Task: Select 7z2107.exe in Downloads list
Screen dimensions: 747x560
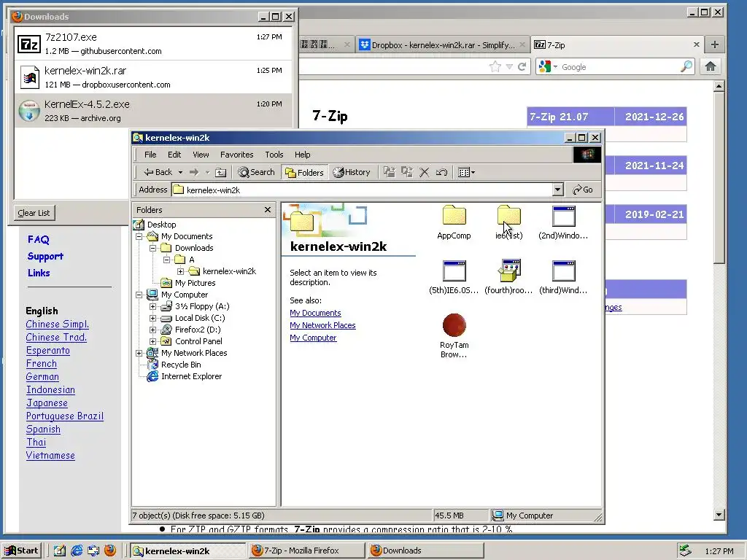Action: click(x=153, y=43)
